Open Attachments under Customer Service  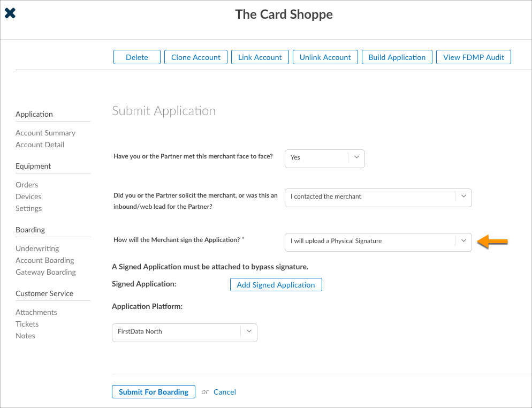pyautogui.click(x=36, y=312)
